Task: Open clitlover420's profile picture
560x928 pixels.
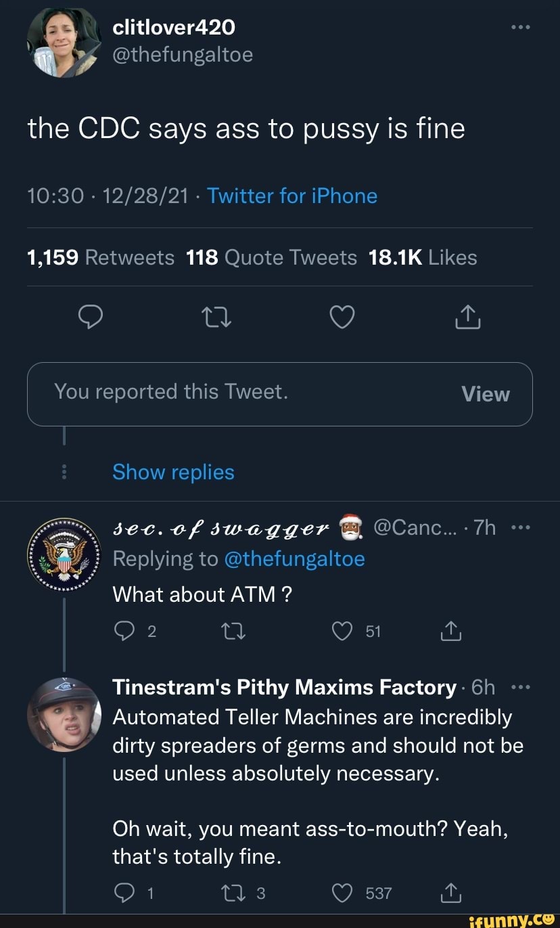Action: 64,42
